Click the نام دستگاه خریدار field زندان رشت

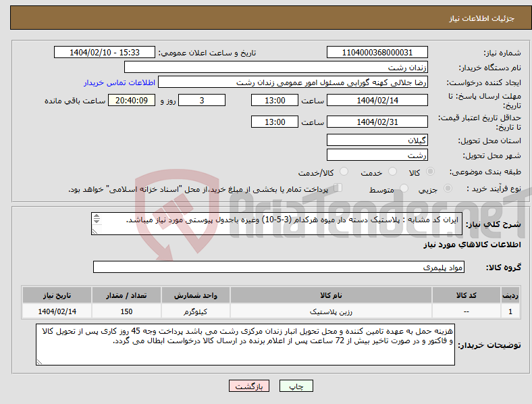pos(276,67)
